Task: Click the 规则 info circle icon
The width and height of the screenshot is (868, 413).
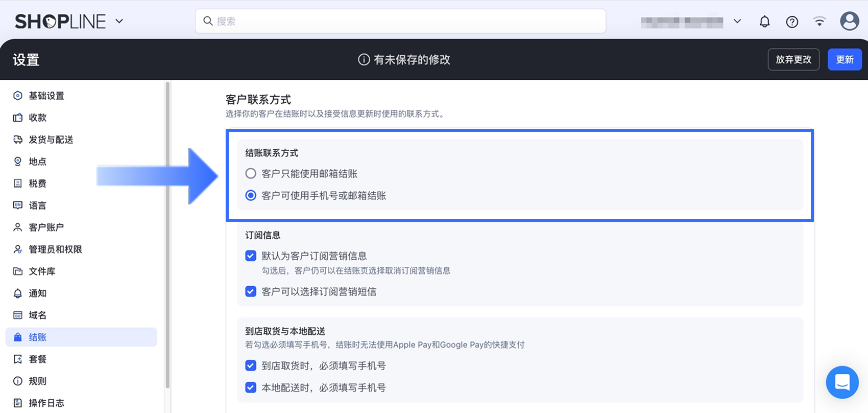Action: pyautogui.click(x=18, y=381)
